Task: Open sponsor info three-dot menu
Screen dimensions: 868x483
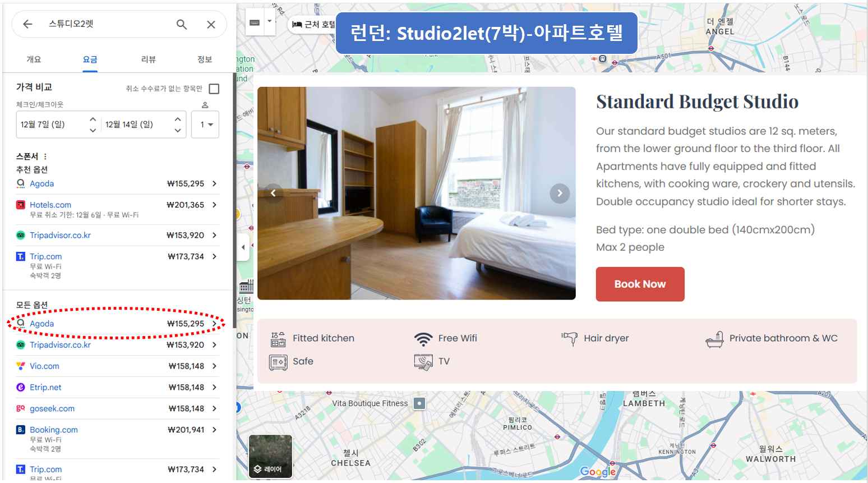Action: [45, 157]
